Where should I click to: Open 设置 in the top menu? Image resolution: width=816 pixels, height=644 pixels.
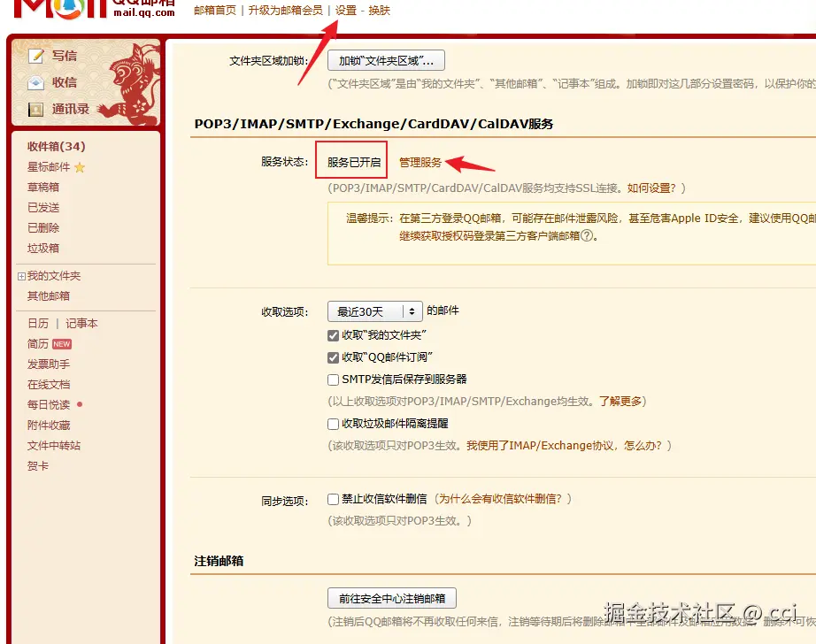point(345,11)
